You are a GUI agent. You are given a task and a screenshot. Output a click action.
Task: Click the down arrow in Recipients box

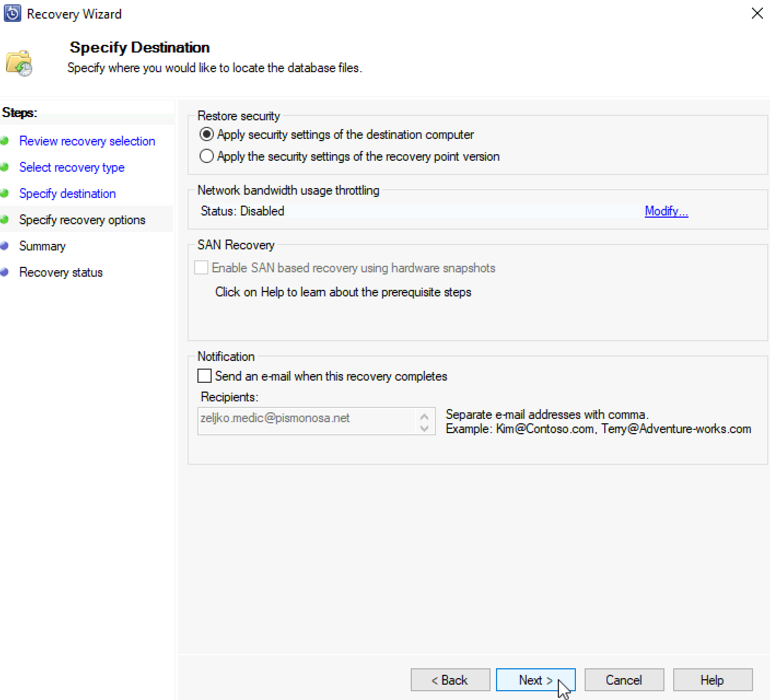coord(424,428)
